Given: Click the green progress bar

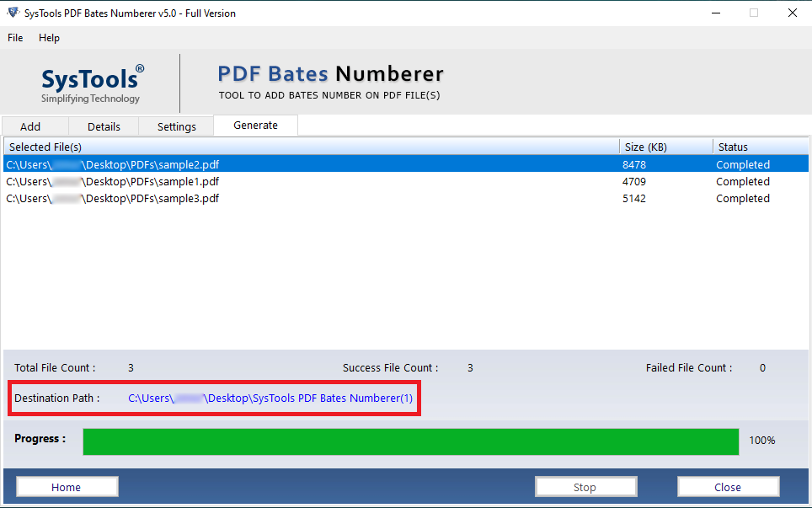Looking at the screenshot, I should coord(411,441).
